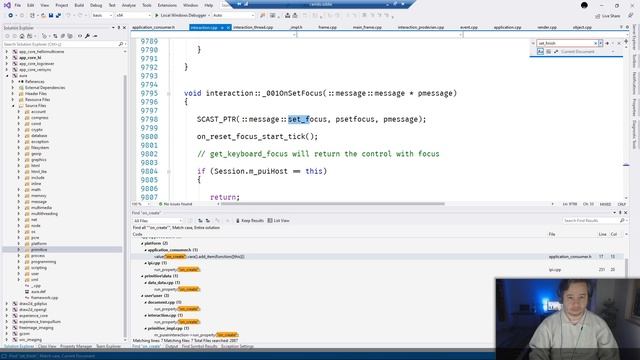Open the Extensions menu
This screenshot has height=360, width=640.
(167, 5)
